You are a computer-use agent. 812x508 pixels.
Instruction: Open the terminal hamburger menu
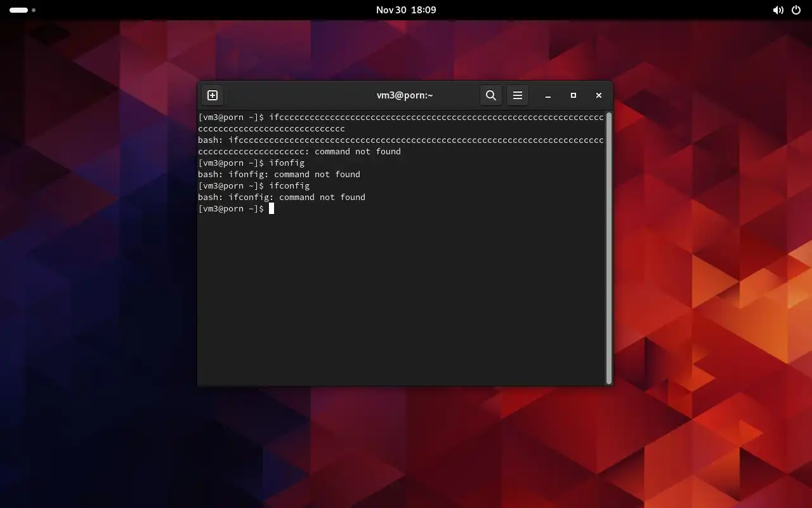tap(518, 95)
